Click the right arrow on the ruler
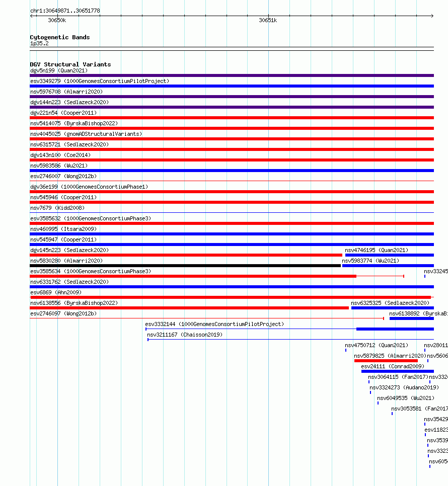This screenshot has width=448, height=486. point(432,16)
